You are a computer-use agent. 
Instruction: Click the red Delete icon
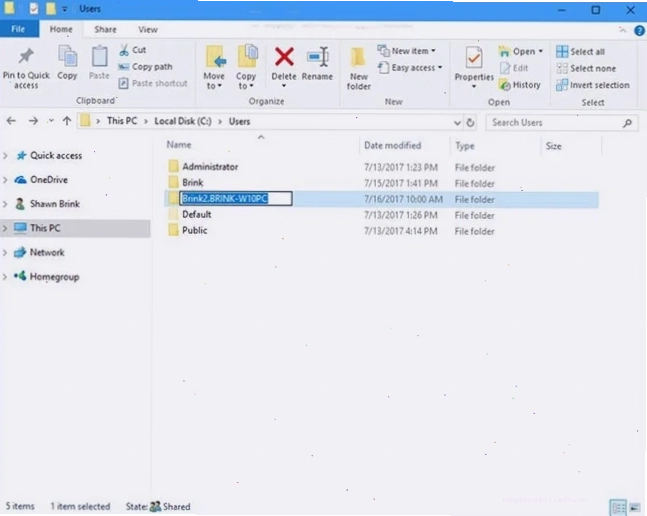pos(284,57)
